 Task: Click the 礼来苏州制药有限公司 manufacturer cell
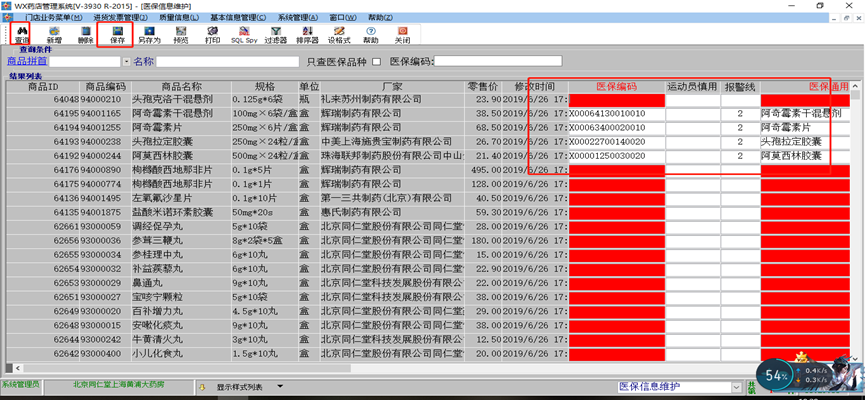pos(392,100)
